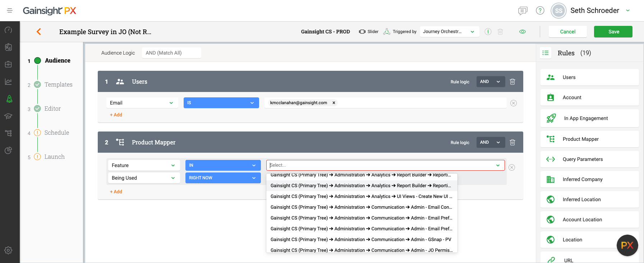The width and height of the screenshot is (644, 263).
Task: Add the Users rule from Rules panel
Action: pos(589,77)
